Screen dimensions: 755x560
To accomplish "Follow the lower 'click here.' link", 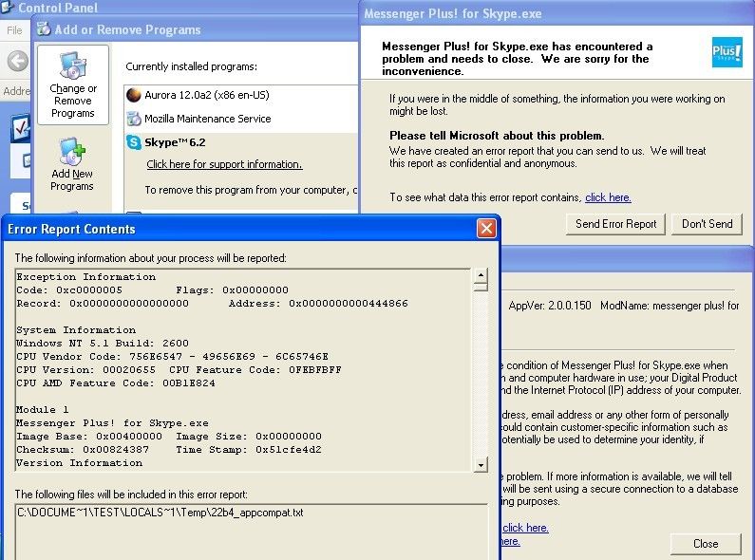I will [525, 528].
